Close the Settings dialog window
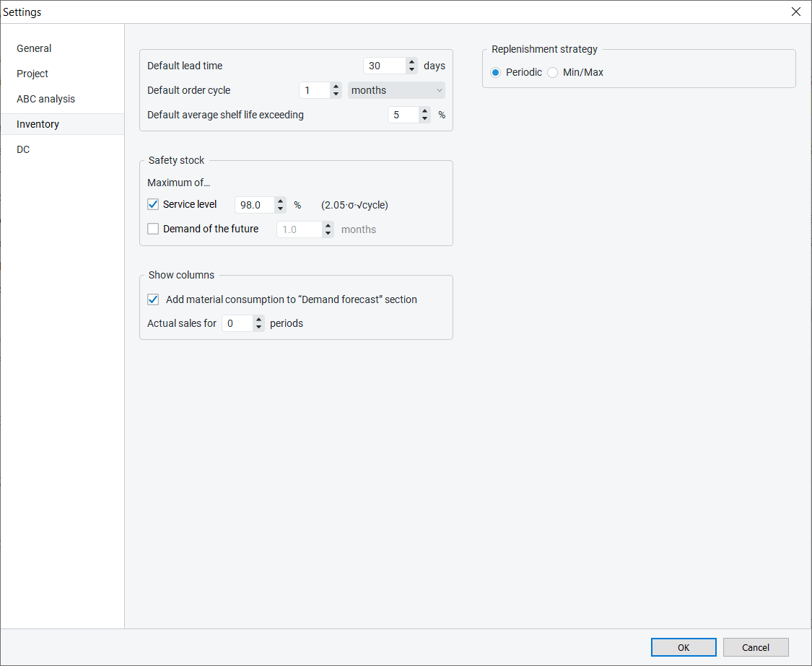The image size is (812, 666). pyautogui.click(x=795, y=12)
